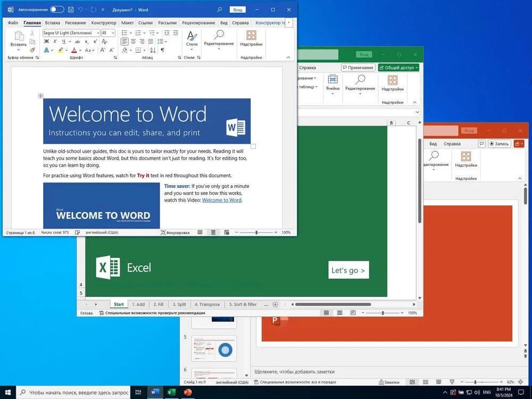
Task: Open the Change Case Aa dropdown
Action: tap(89, 50)
